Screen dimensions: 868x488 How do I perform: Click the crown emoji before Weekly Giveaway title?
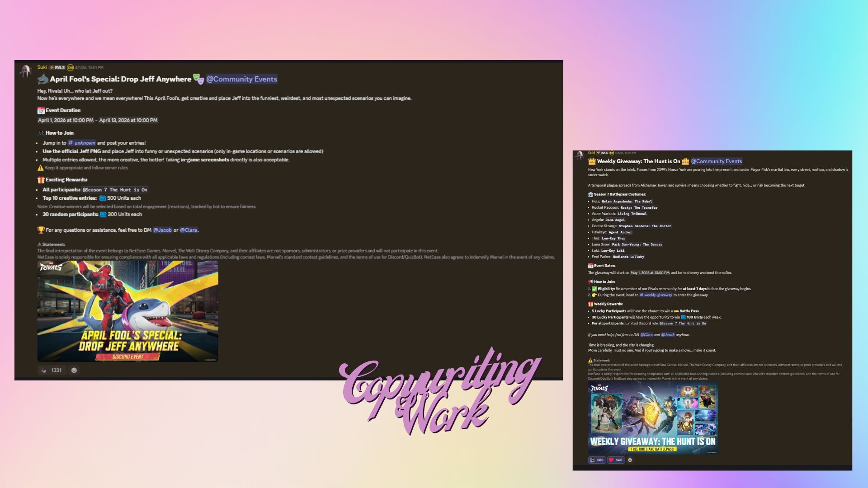[x=592, y=161]
